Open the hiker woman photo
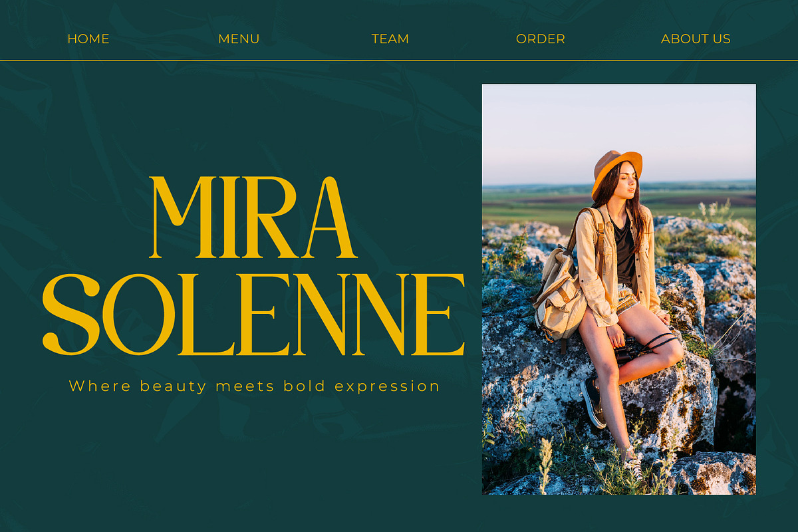Screen dimensions: 798x532 point(619,289)
